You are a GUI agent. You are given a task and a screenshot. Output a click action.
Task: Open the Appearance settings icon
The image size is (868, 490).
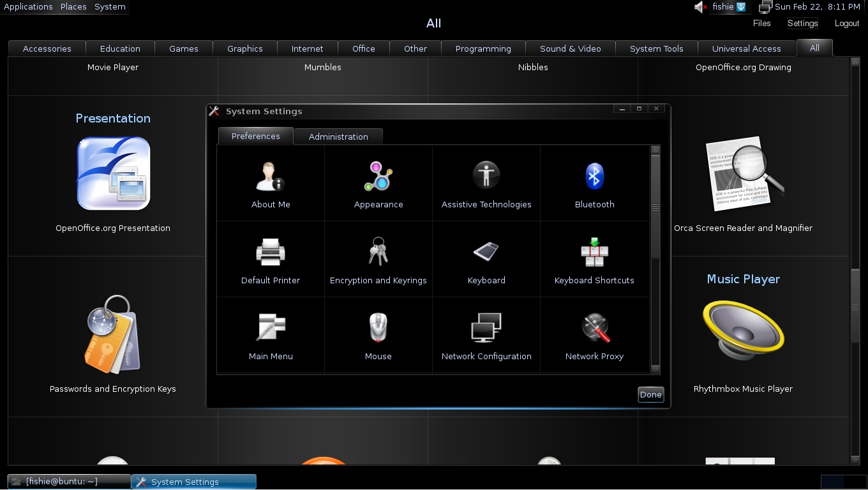pos(378,177)
